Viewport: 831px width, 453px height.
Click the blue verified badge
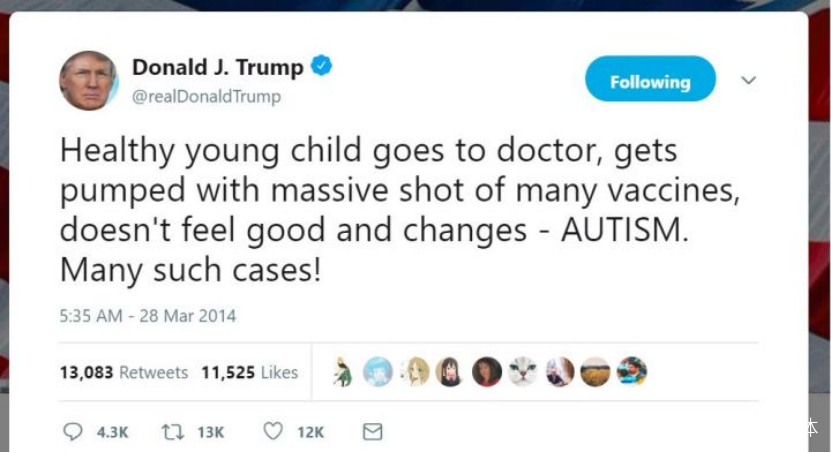tap(321, 66)
